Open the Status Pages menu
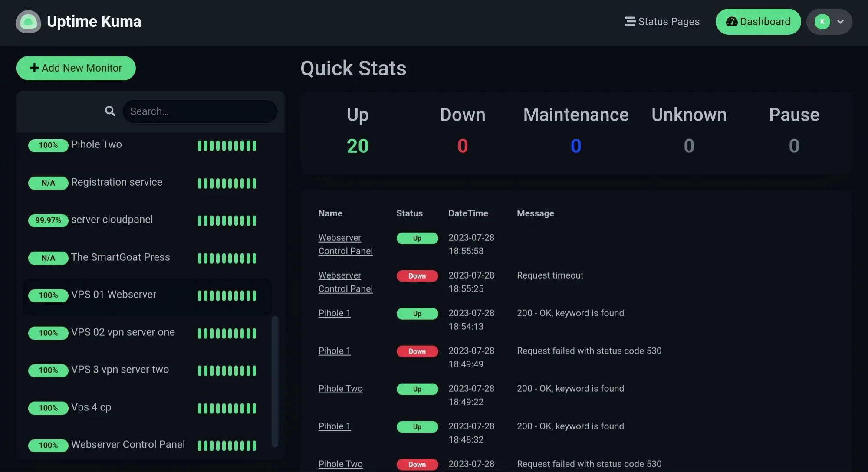The height and width of the screenshot is (472, 868). (x=662, y=22)
